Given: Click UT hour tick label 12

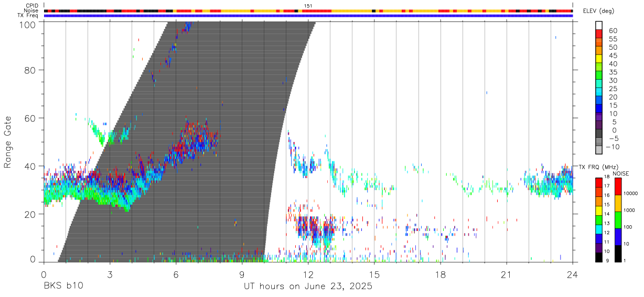Looking at the screenshot, I should (308, 274).
